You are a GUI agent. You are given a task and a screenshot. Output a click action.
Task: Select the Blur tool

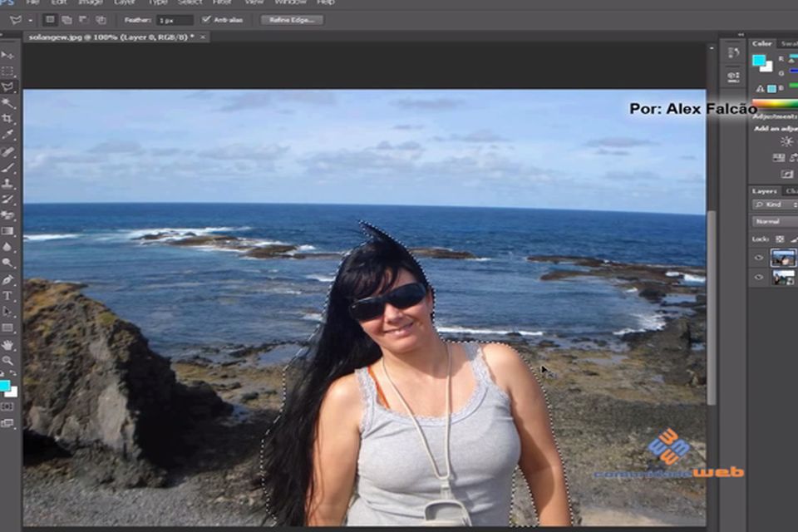(x=7, y=247)
